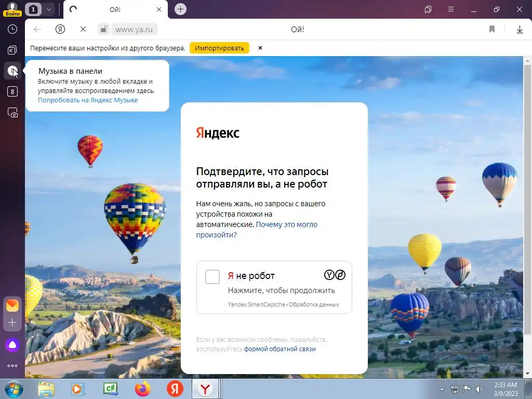The height and width of the screenshot is (399, 532).
Task: Click the Yandex Я home button
Action: pyautogui.click(x=60, y=30)
